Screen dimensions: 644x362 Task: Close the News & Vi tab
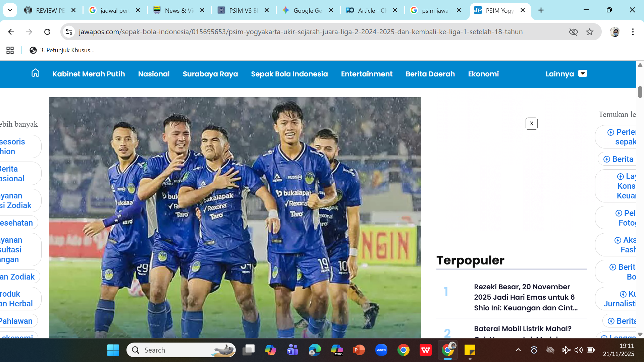point(202,10)
